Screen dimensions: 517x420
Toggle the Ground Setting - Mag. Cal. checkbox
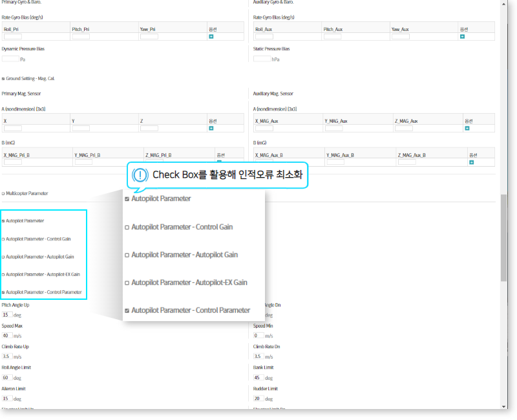pyautogui.click(x=3, y=79)
